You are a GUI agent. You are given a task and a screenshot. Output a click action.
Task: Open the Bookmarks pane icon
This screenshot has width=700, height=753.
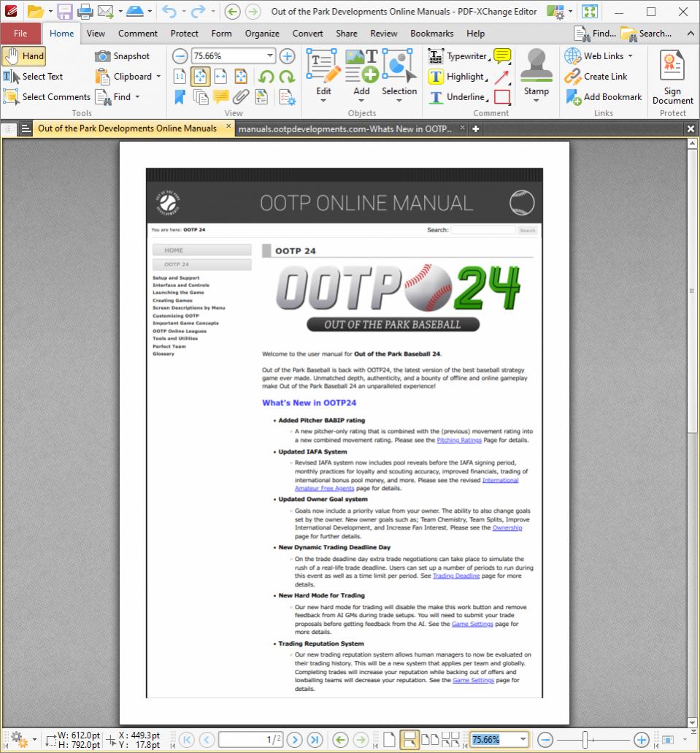click(180, 97)
